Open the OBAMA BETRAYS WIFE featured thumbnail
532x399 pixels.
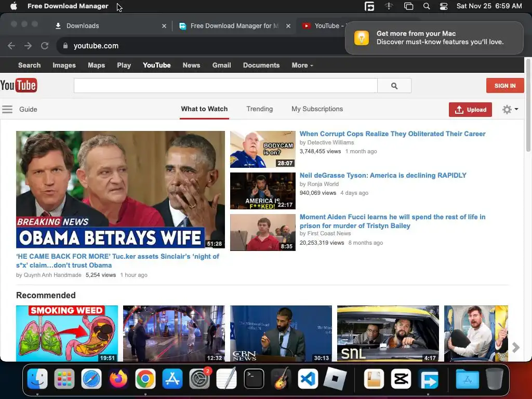[x=121, y=190]
